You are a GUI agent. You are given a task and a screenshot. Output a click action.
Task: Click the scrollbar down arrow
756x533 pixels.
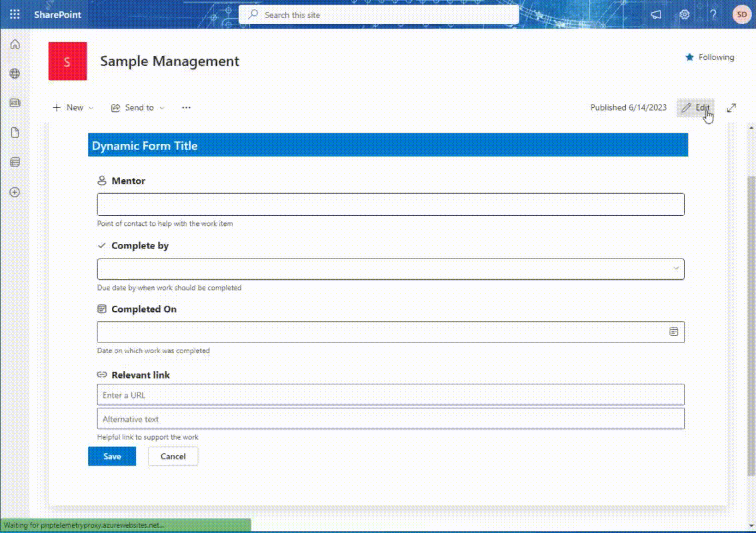tap(751, 526)
